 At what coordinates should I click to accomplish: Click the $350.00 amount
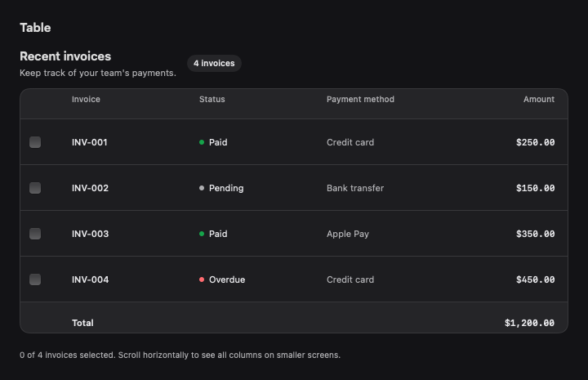[535, 234]
